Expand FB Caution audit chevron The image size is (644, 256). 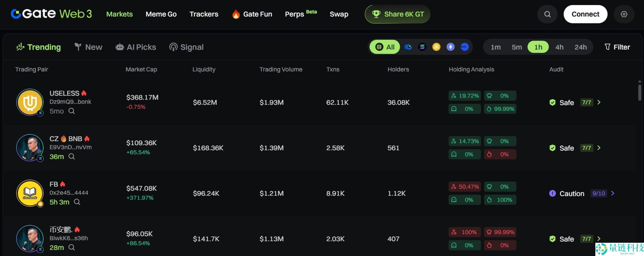tap(613, 193)
